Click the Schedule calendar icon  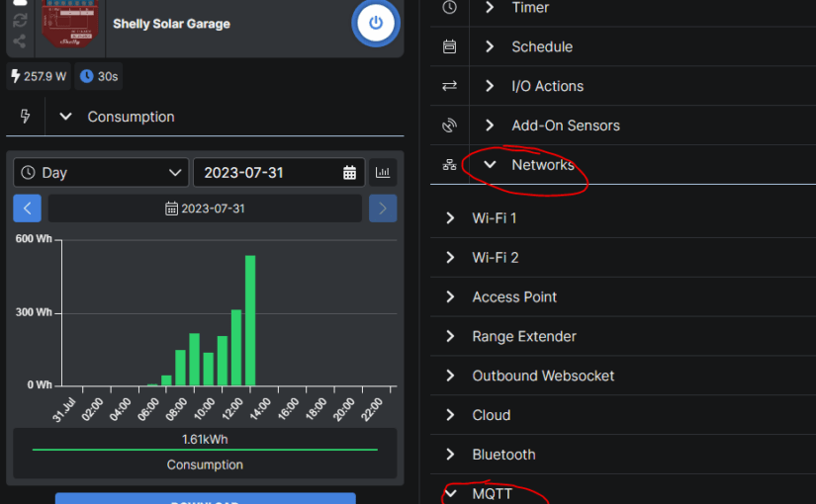(450, 46)
